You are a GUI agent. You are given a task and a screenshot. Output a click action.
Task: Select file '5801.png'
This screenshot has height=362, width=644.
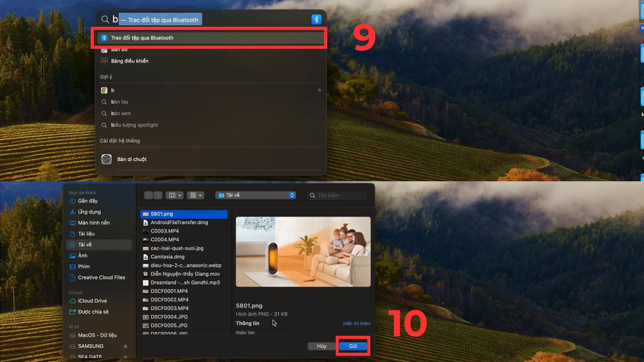click(x=184, y=214)
